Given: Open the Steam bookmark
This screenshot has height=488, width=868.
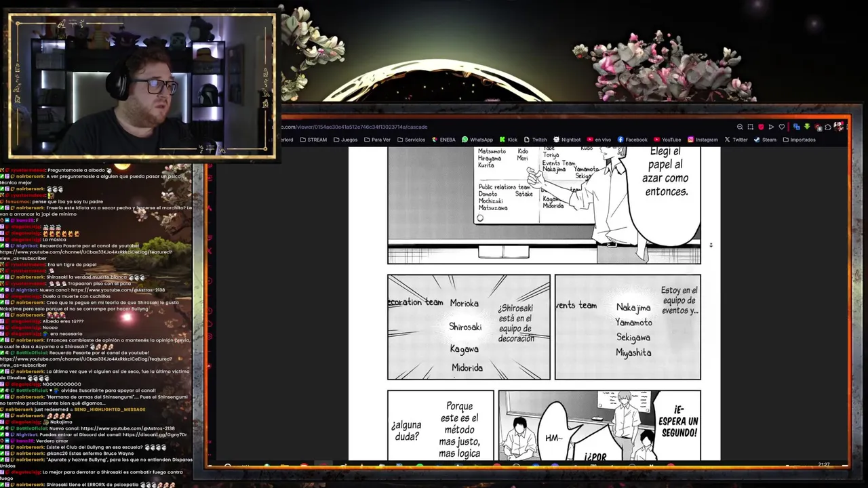Looking at the screenshot, I should (x=765, y=140).
